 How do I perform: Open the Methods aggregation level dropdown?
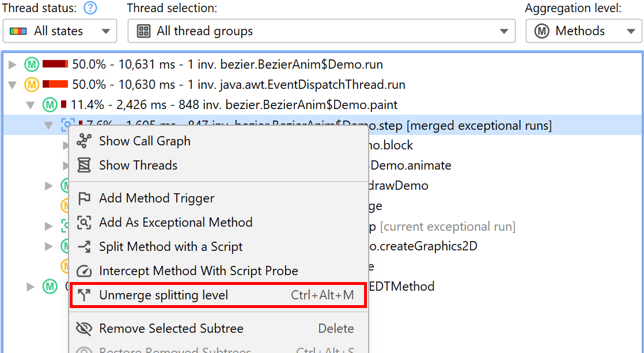click(582, 31)
